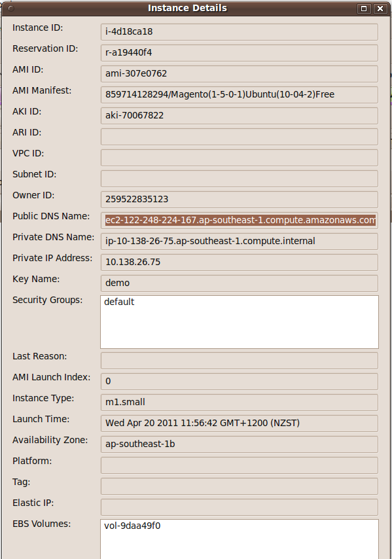The width and height of the screenshot is (392, 559).
Task: Click the Private IP Address field
Action: [239, 262]
